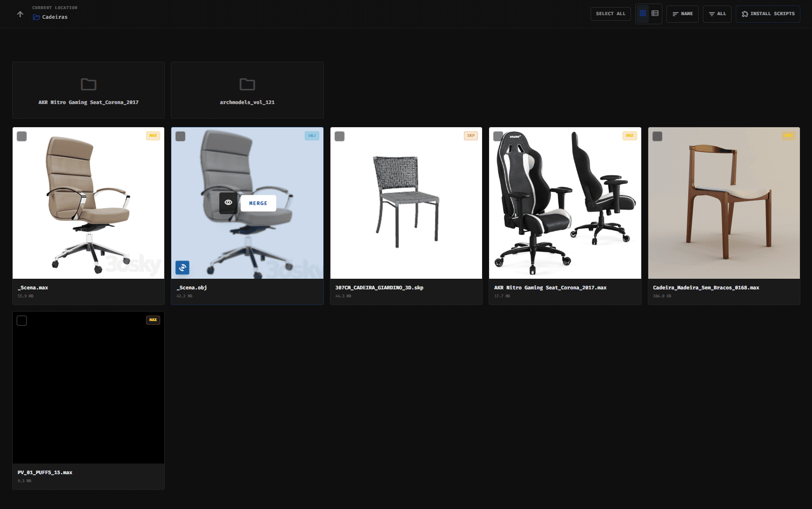The height and width of the screenshot is (509, 812).
Task: Tick the _Scena.max checkbox
Action: point(22,136)
